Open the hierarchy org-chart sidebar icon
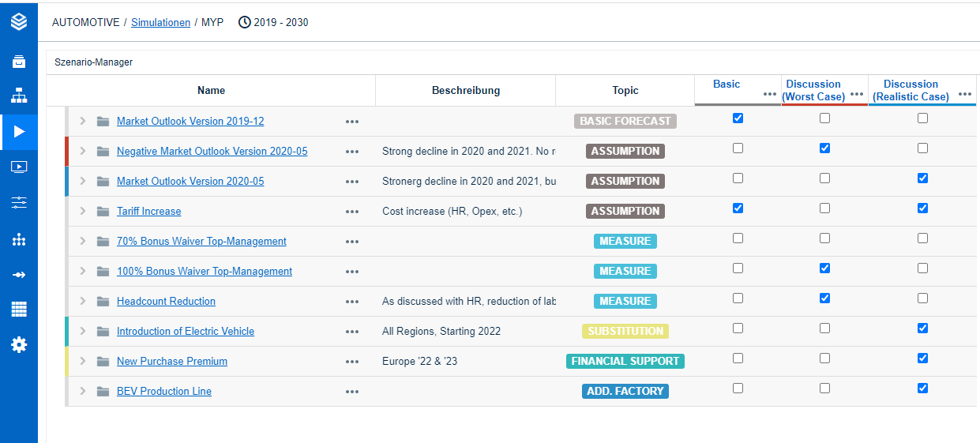This screenshot has width=980, height=443. pyautogui.click(x=19, y=96)
